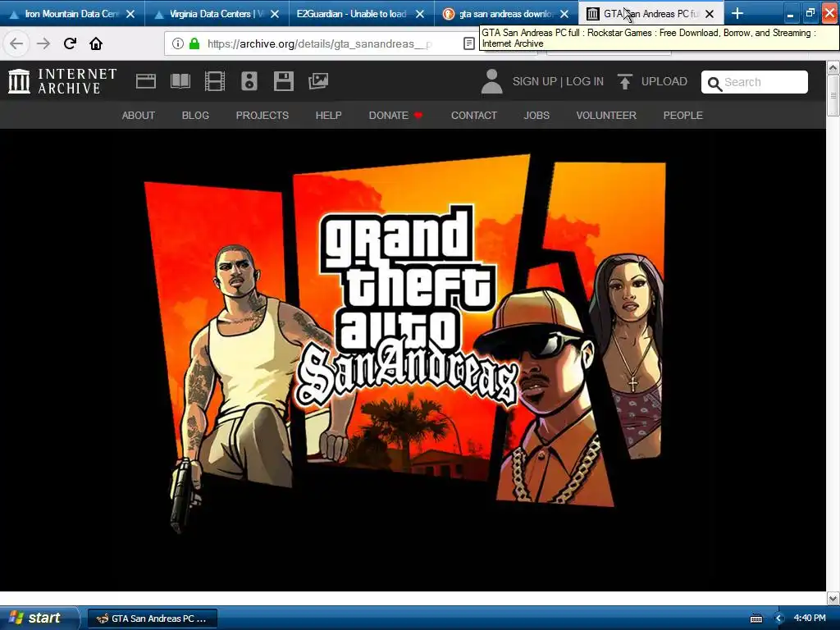Click the search magnifier icon

714,84
